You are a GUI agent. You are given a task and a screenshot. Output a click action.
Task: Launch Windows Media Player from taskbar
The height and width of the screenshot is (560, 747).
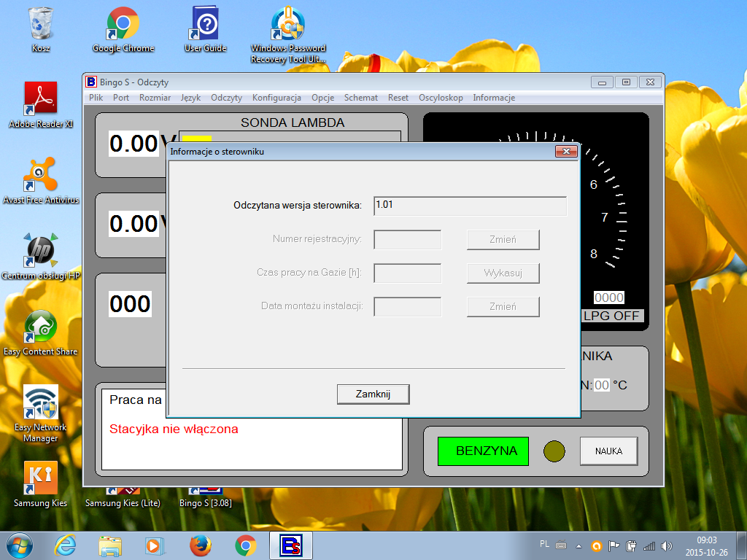coord(155,545)
